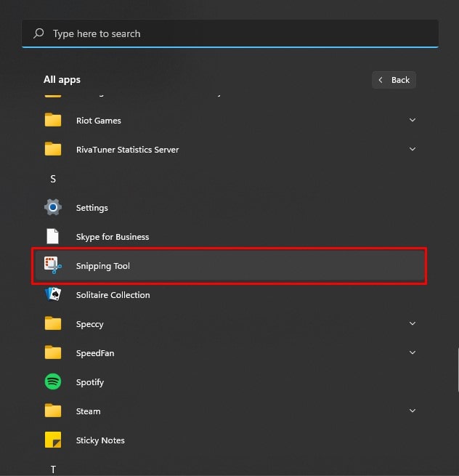
Task: Select the SpeedFan label
Action: tap(95, 353)
